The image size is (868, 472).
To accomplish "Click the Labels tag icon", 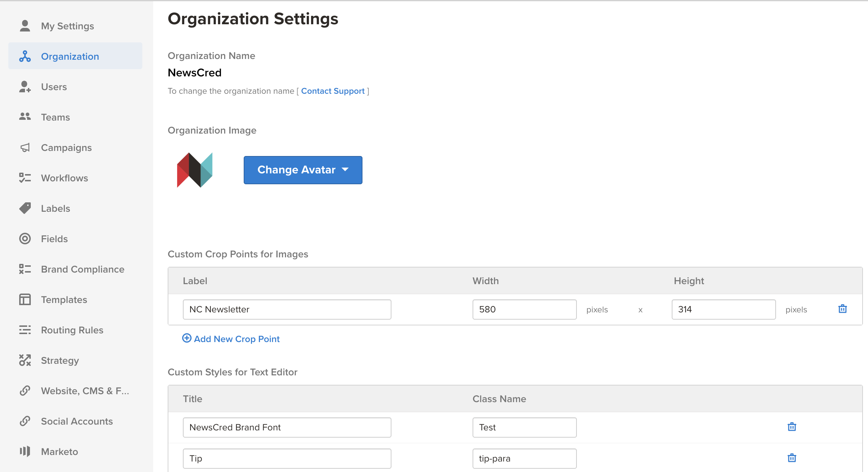I will pos(25,208).
